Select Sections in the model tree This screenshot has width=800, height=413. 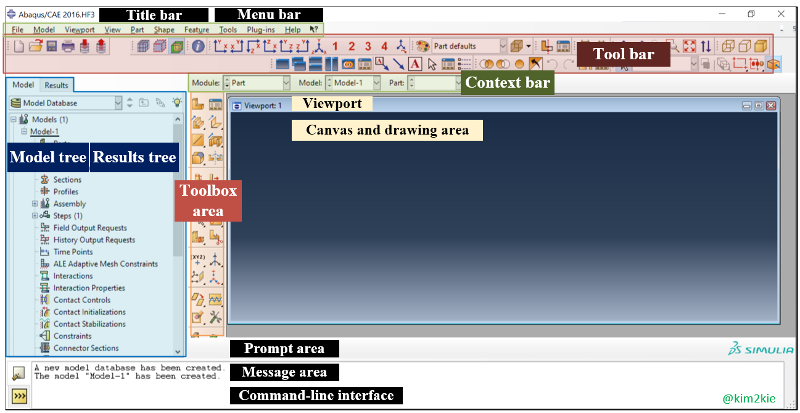pyautogui.click(x=67, y=180)
